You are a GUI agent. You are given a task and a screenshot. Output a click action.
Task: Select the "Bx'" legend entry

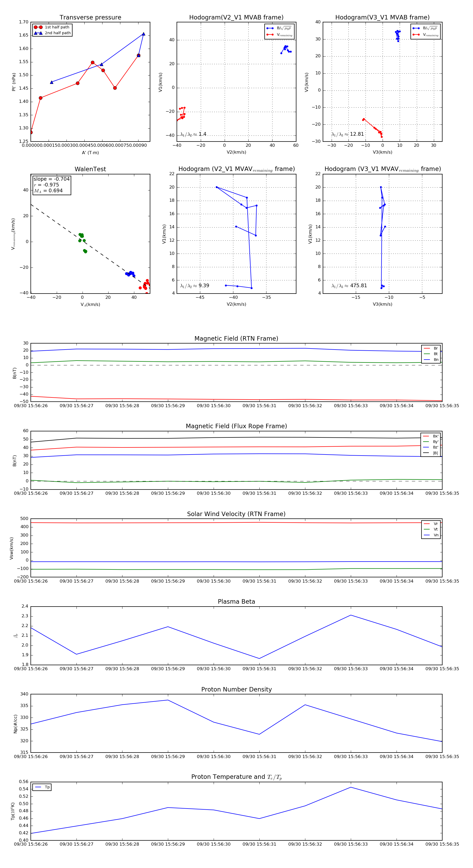pyautogui.click(x=431, y=436)
